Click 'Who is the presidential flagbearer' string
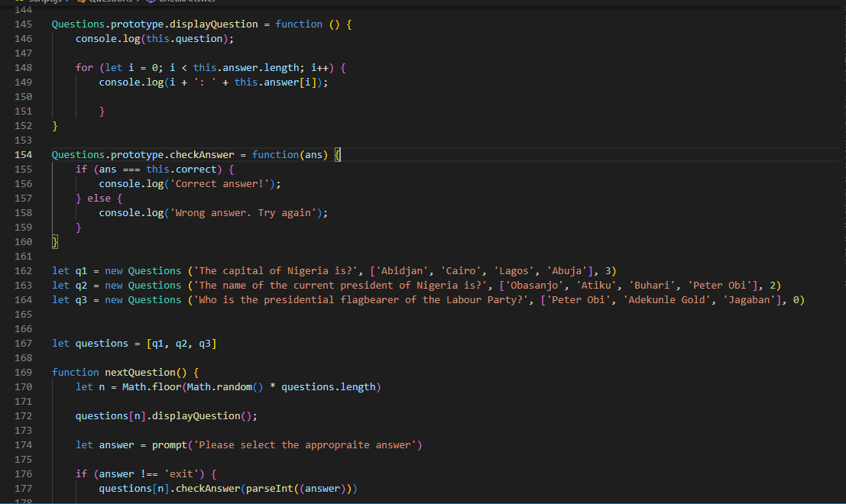Viewport: 846px width, 504px height. [x=361, y=299]
